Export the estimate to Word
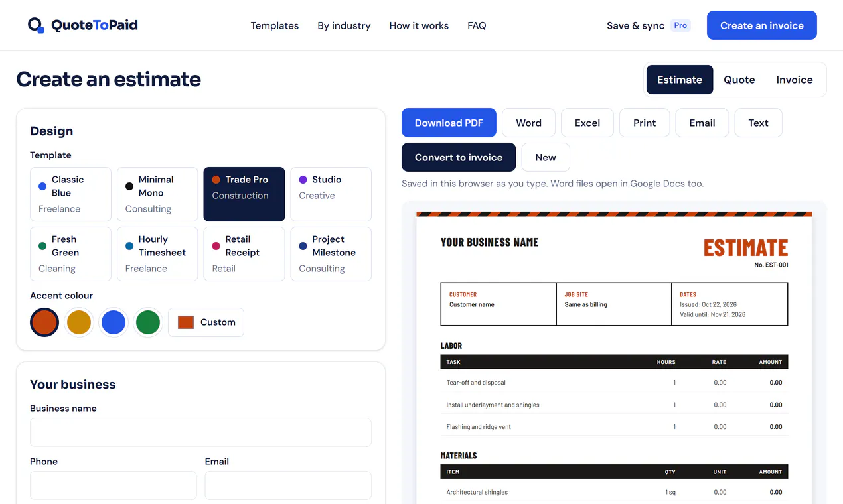The image size is (843, 504). click(x=528, y=123)
